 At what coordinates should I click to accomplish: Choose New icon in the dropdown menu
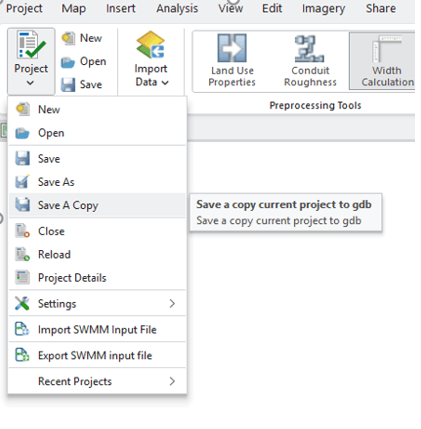point(23,109)
